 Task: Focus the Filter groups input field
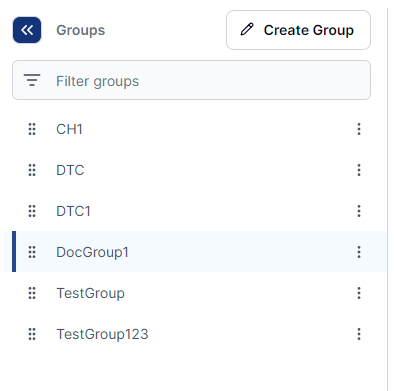(191, 80)
